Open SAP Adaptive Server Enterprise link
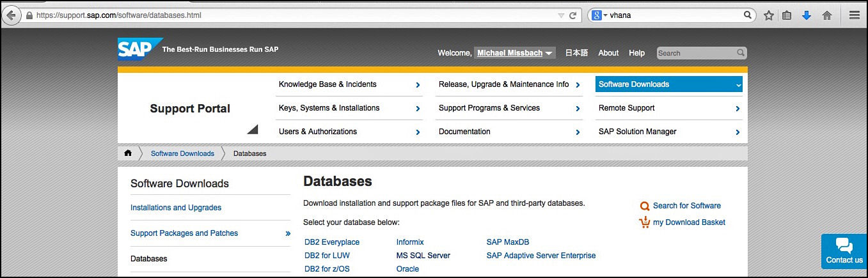The width and height of the screenshot is (868, 278). point(541,256)
